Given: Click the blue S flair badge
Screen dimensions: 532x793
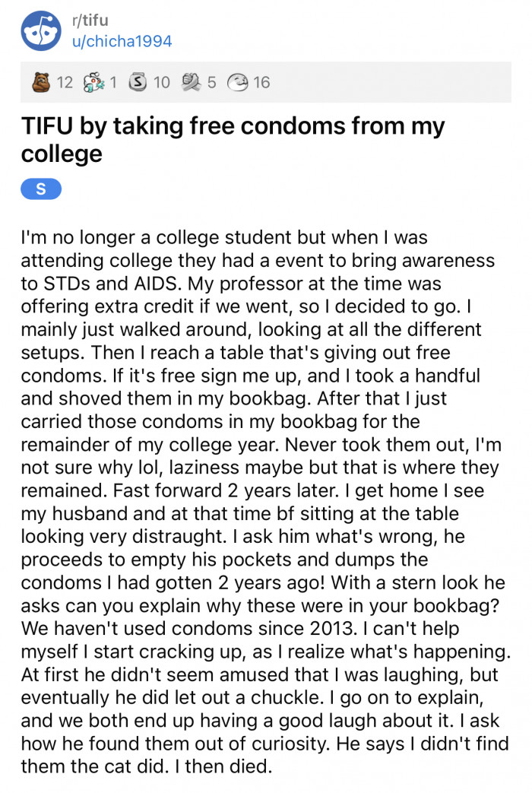Looking at the screenshot, I should [41, 189].
